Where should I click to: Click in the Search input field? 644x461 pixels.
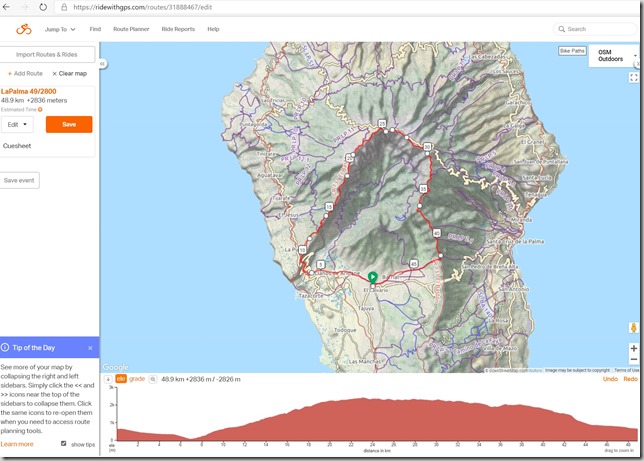[x=595, y=29]
